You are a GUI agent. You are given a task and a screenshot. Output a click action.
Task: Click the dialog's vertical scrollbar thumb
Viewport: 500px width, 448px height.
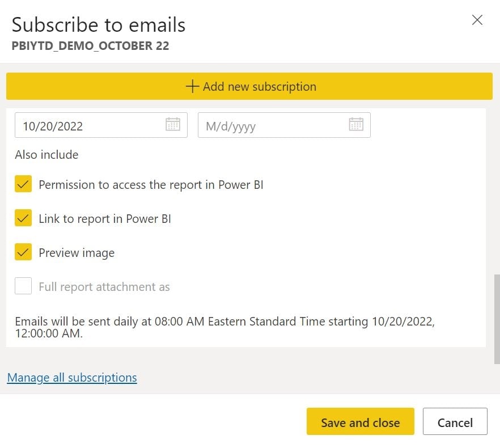tap(497, 318)
